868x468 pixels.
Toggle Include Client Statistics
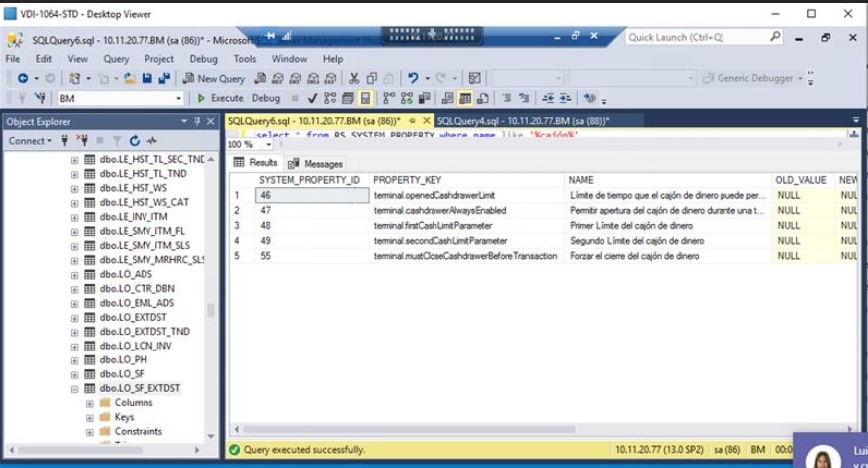pyautogui.click(x=425, y=98)
